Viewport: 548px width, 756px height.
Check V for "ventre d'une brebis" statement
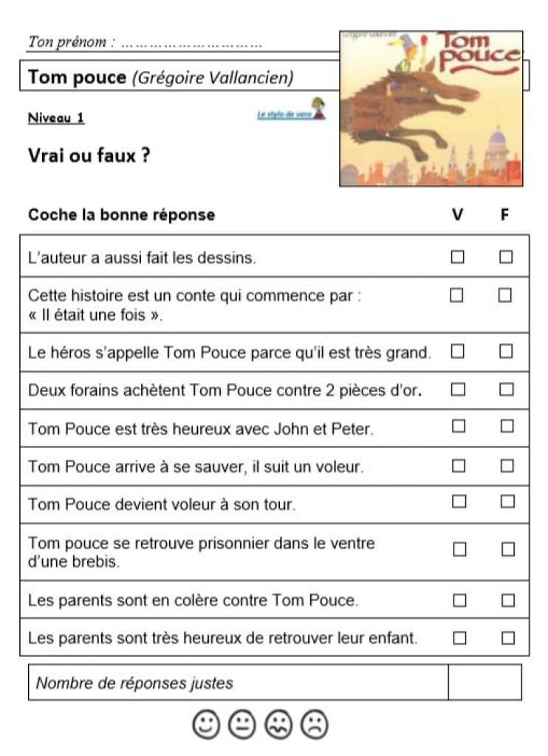(x=459, y=549)
